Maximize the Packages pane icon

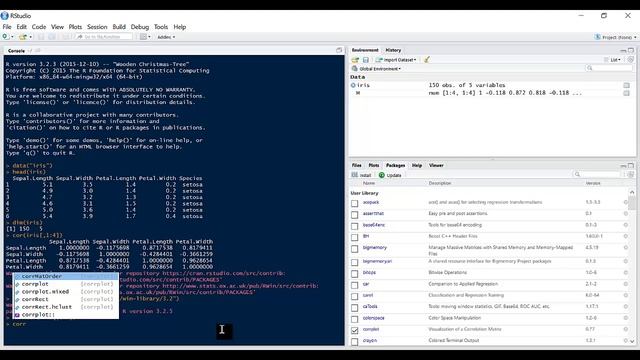tap(631, 165)
